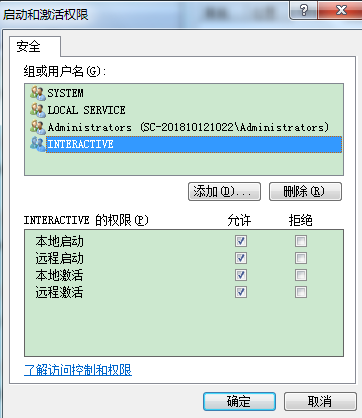Click the 删除(R) button
This screenshot has height=418, width=362.
point(305,191)
